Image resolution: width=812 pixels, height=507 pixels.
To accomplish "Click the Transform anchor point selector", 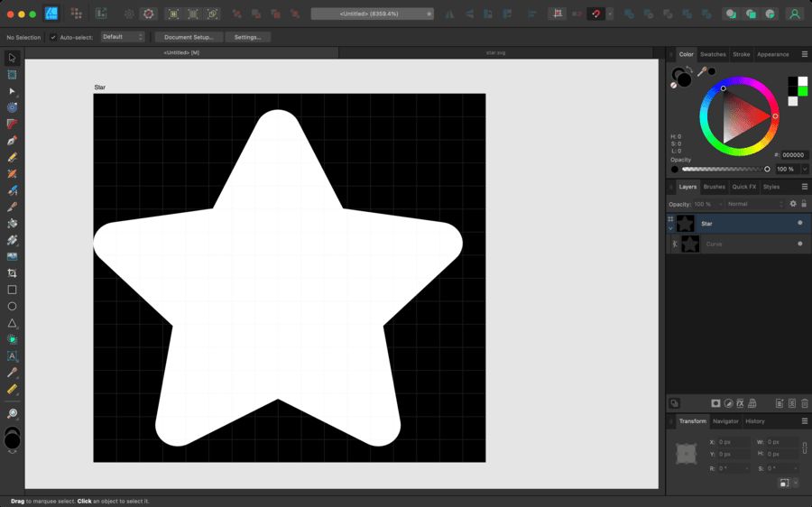I will coord(687,454).
